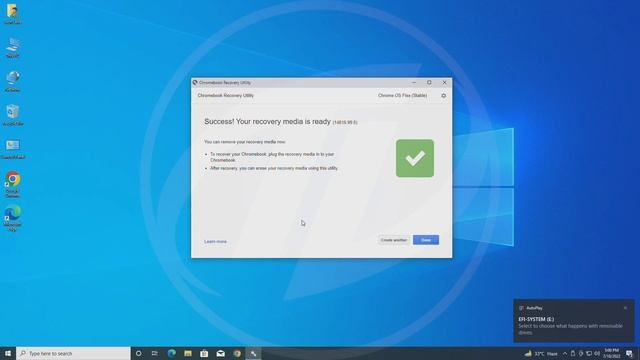The width and height of the screenshot is (640, 360).
Task: Minimize the Chromebook Recovery Utility window
Action: point(414,82)
